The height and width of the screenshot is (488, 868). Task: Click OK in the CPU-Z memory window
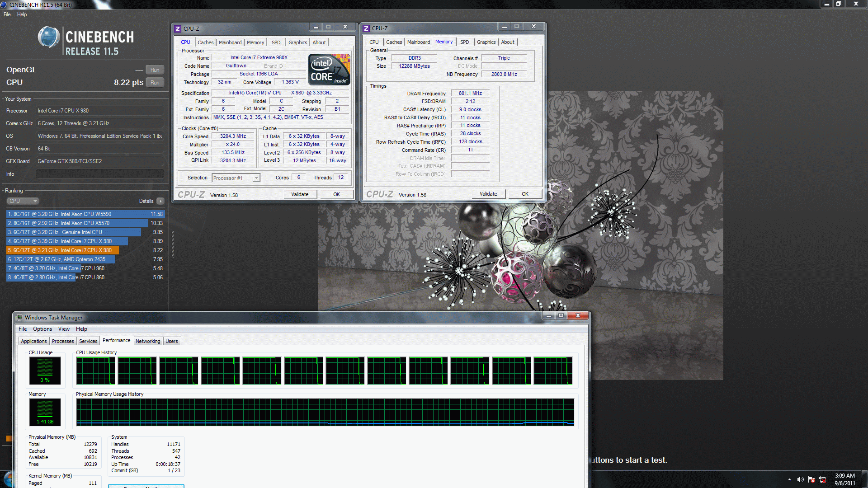(x=525, y=194)
